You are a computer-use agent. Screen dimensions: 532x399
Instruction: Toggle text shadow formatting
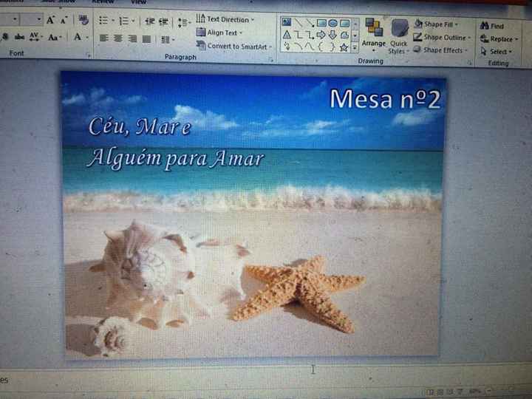click(5, 37)
